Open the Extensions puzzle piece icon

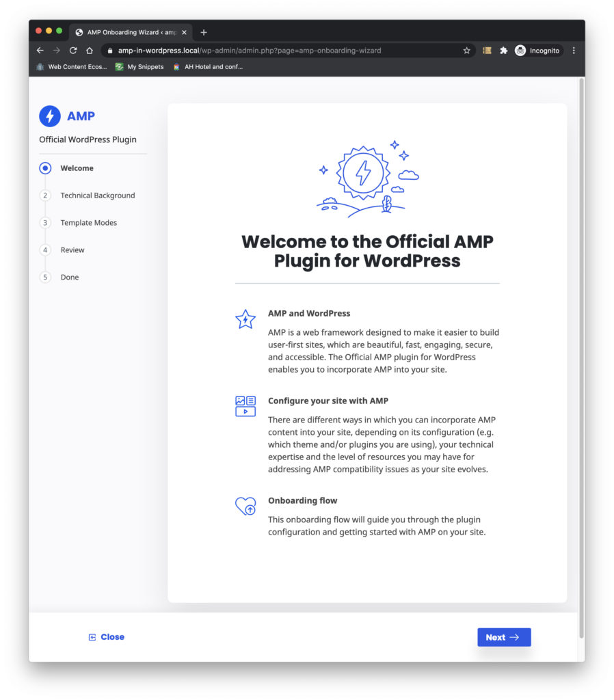pos(504,51)
